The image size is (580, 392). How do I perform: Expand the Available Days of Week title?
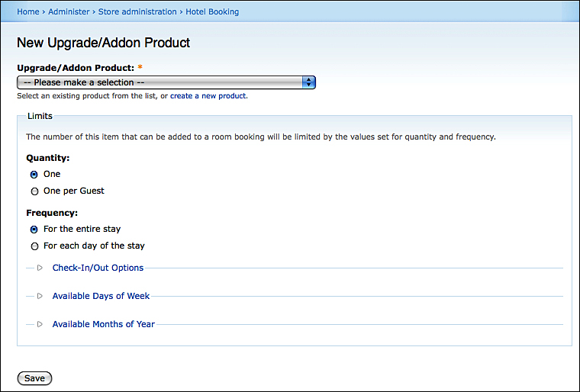point(101,296)
